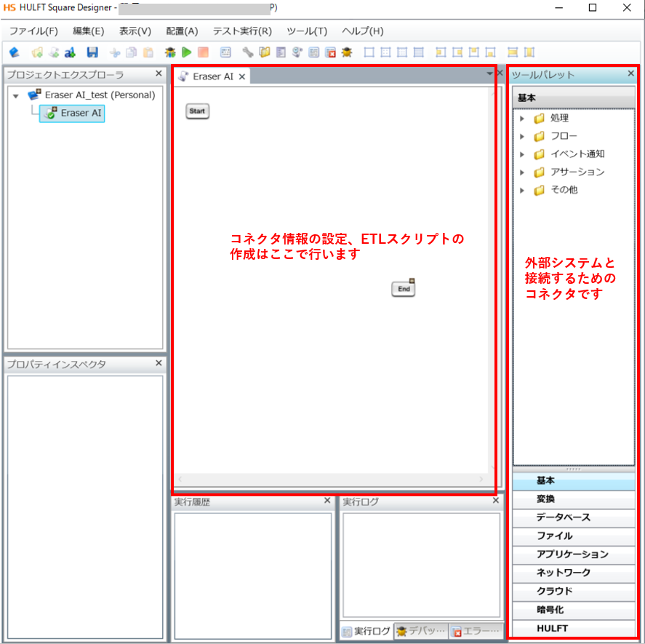Select the エラー… bottom tab
645x644 pixels.
tap(476, 631)
